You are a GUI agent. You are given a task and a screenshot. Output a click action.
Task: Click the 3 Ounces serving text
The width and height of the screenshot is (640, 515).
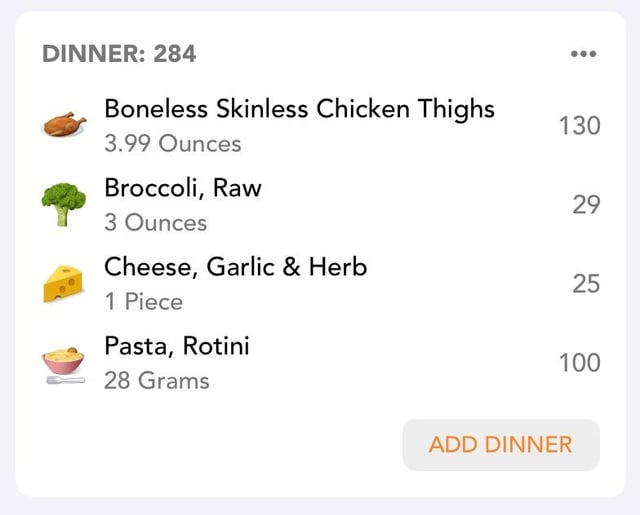click(156, 223)
